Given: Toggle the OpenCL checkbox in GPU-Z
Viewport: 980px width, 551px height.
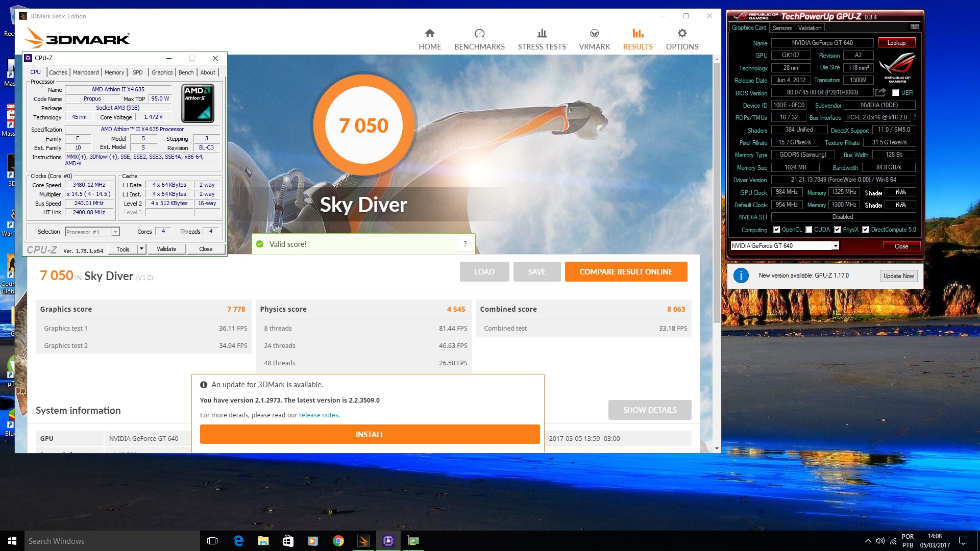Looking at the screenshot, I should pyautogui.click(x=776, y=230).
